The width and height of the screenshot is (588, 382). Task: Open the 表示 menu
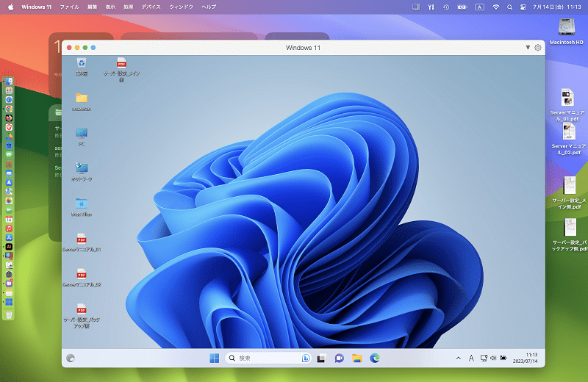pos(110,7)
